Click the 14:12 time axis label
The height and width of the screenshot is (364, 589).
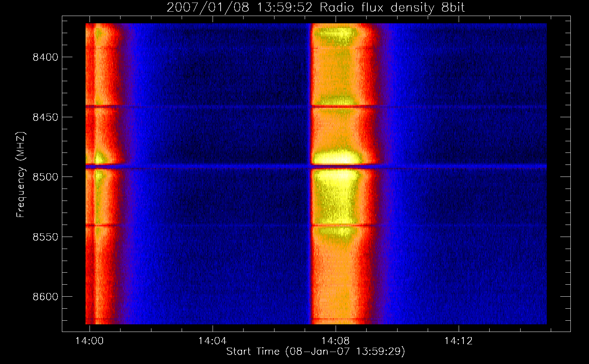click(458, 341)
